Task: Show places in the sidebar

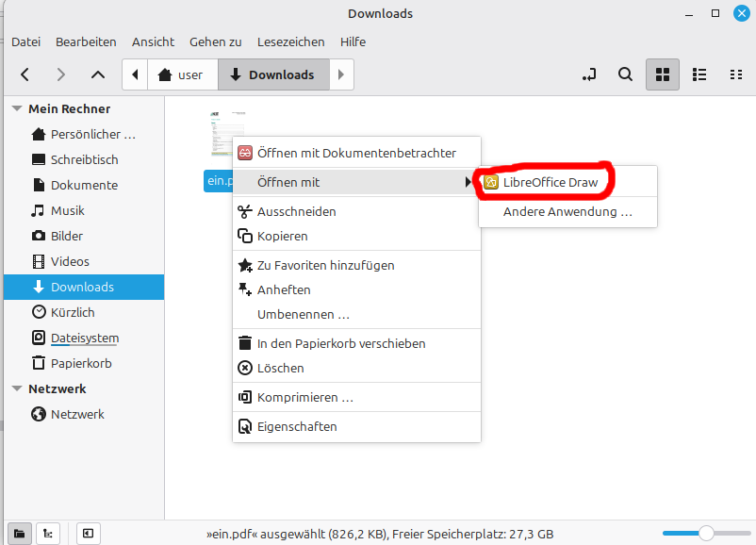Action: pos(21,534)
